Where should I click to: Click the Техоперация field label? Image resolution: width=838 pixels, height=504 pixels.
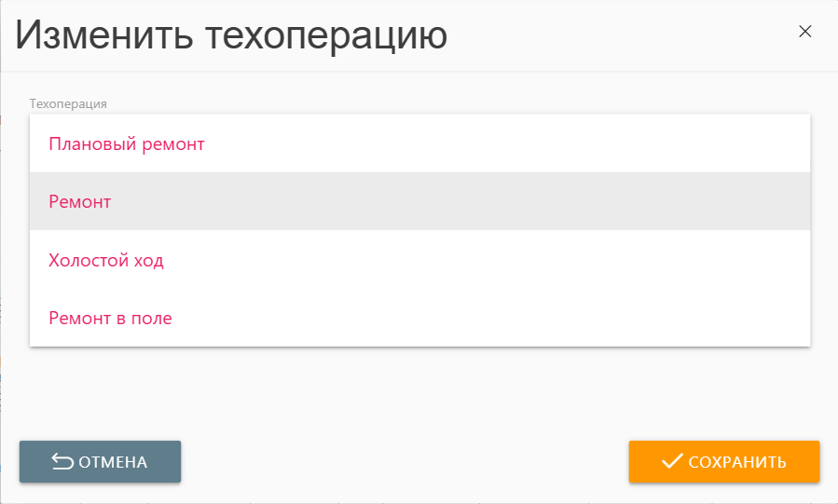[68, 103]
